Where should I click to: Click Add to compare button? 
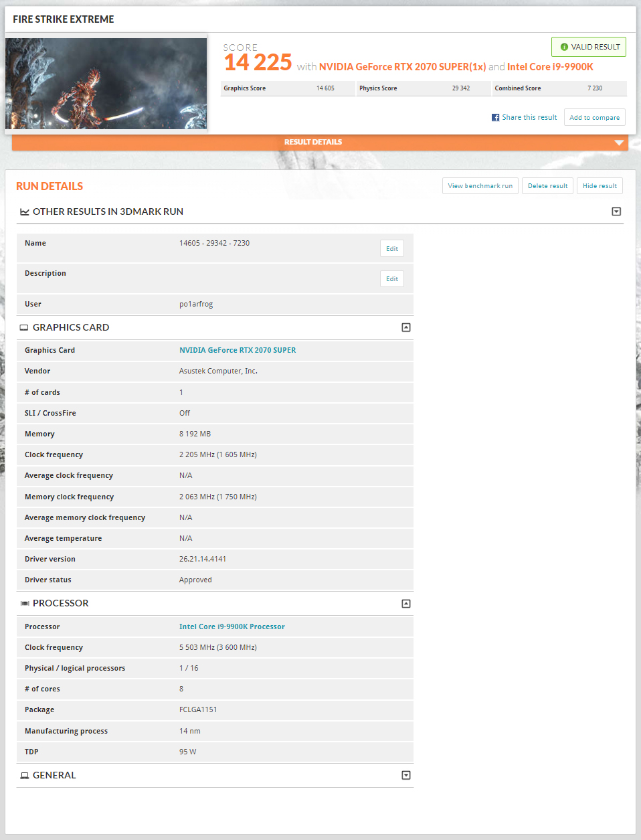point(594,117)
